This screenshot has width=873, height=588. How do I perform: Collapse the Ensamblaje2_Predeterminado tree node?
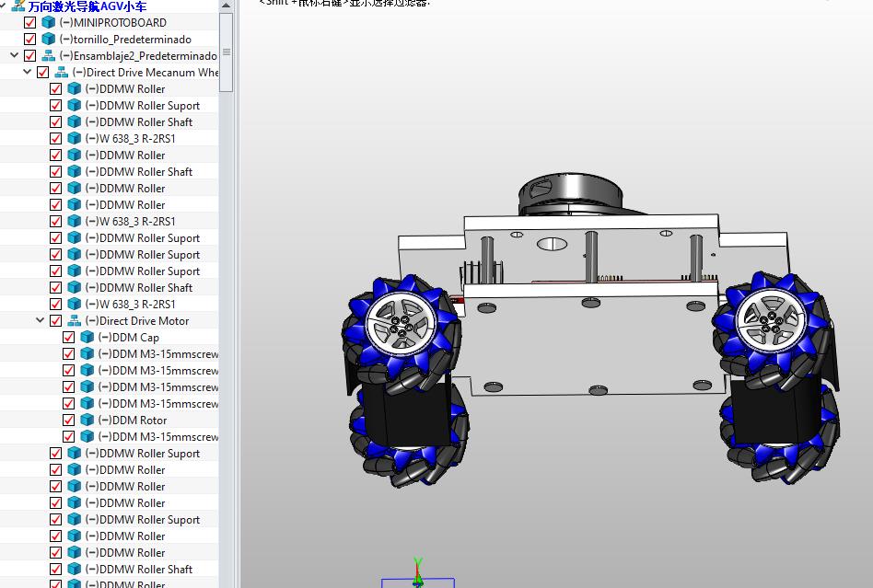tap(15, 55)
